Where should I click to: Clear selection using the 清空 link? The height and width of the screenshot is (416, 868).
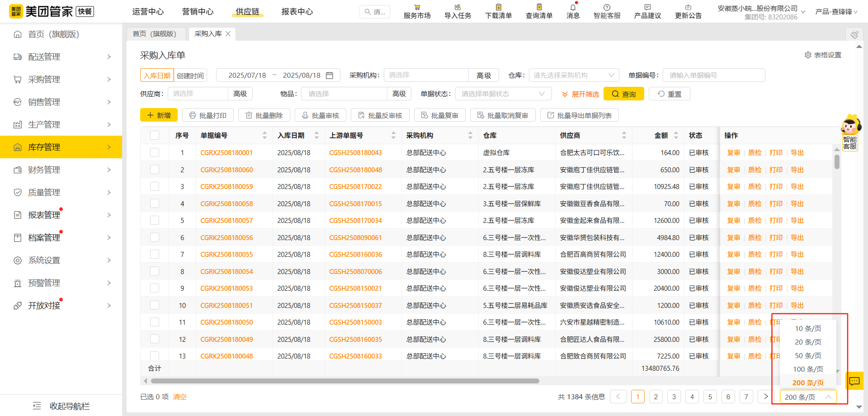[x=179, y=397]
